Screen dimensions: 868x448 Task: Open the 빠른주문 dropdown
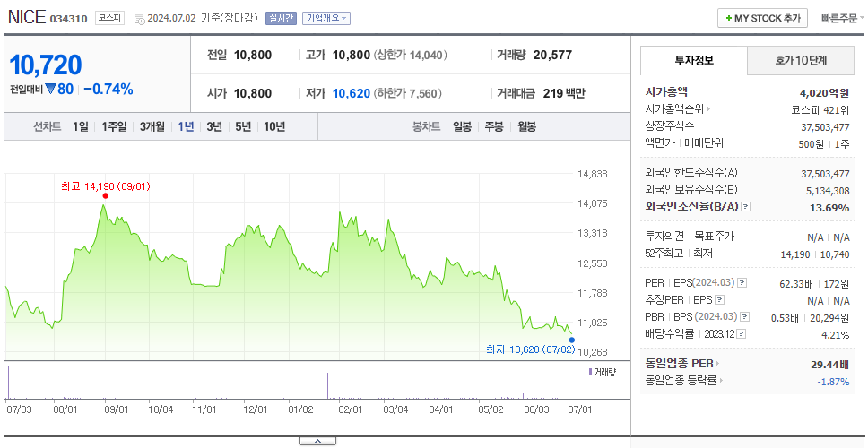843,18
